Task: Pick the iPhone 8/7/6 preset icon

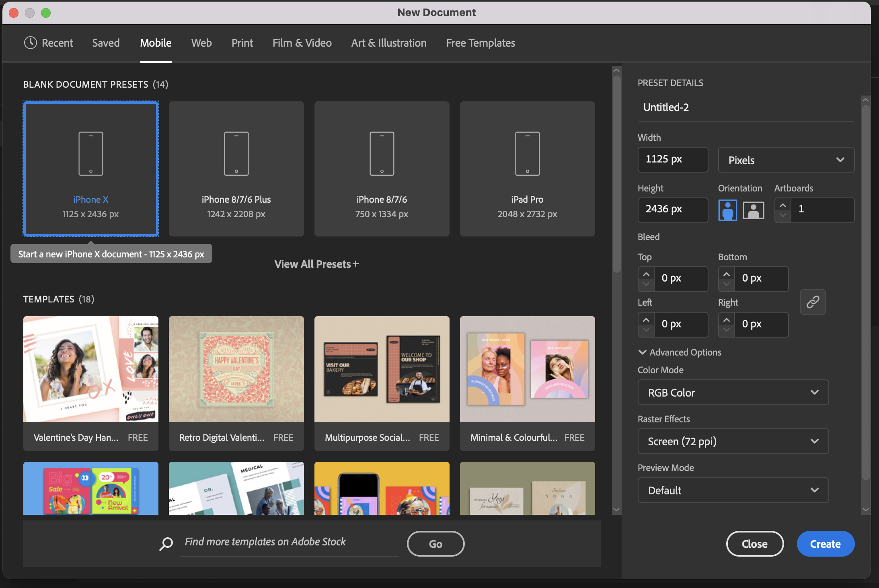Action: 382,154
